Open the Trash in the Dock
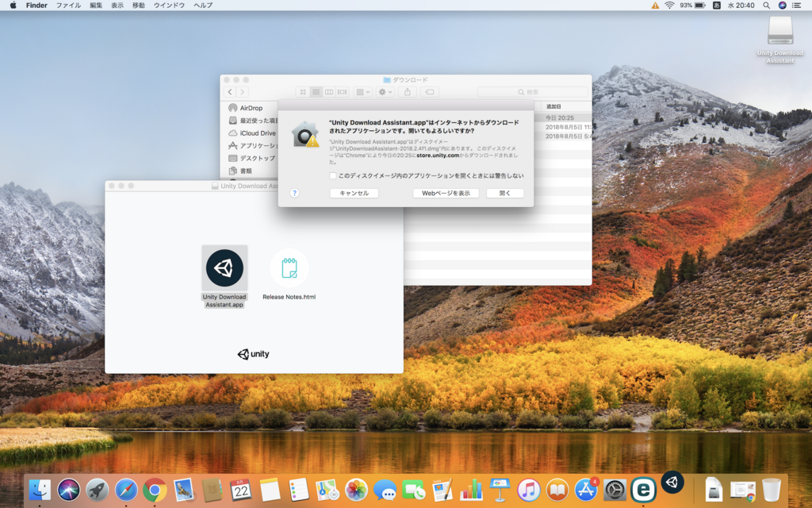Image resolution: width=812 pixels, height=508 pixels. point(771,490)
